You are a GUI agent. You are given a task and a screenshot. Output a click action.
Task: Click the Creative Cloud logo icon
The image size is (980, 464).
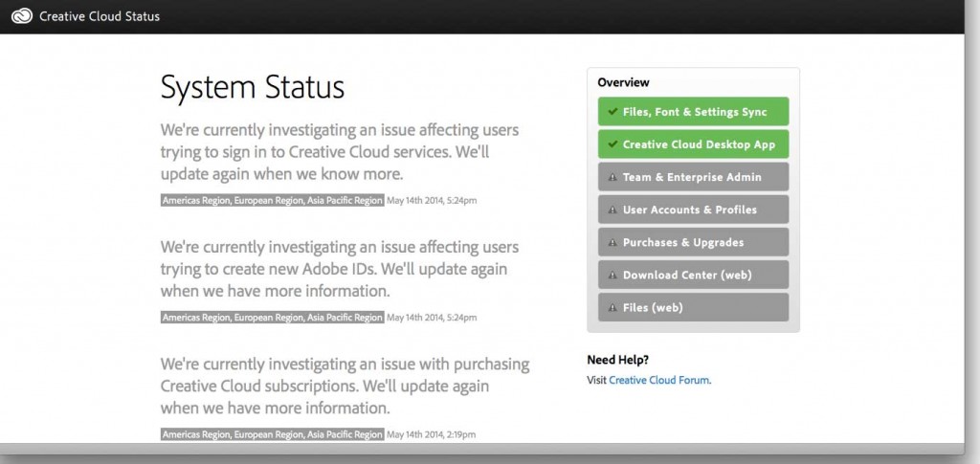21,16
